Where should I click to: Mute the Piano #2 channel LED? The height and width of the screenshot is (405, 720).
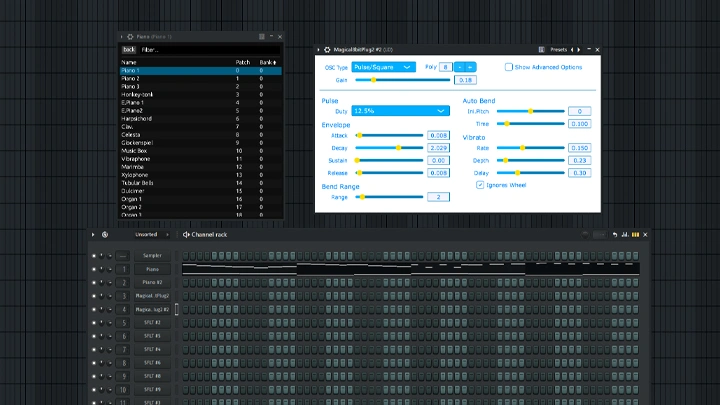[94, 282]
